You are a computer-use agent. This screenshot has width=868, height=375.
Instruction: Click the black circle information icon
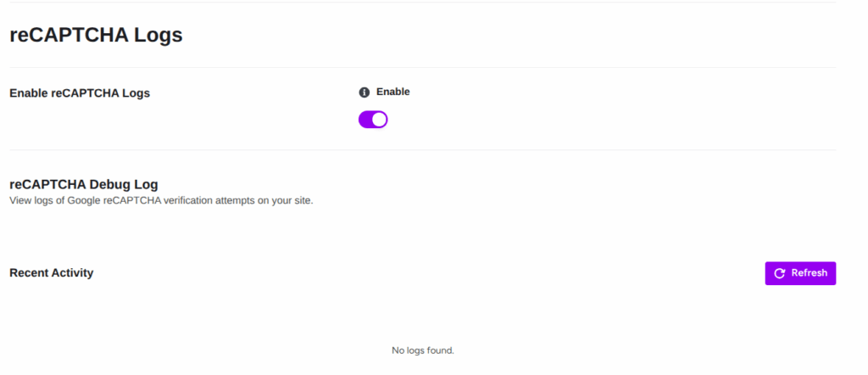coord(364,92)
